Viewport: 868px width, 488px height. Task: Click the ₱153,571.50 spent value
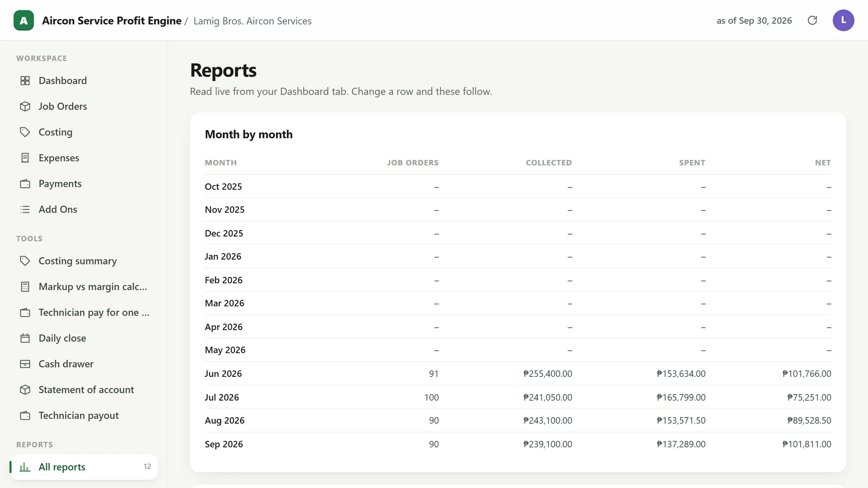(681, 420)
